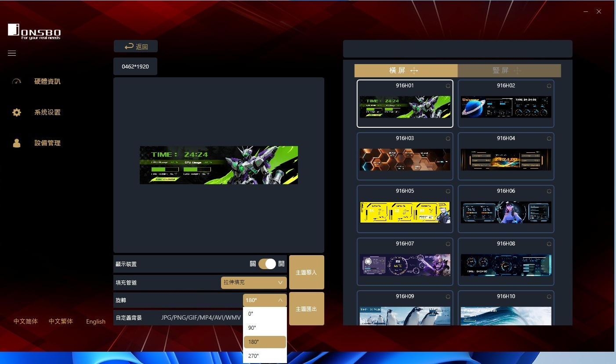Close the JONSBO window
Viewport: 616px width, 364px height.
click(599, 11)
